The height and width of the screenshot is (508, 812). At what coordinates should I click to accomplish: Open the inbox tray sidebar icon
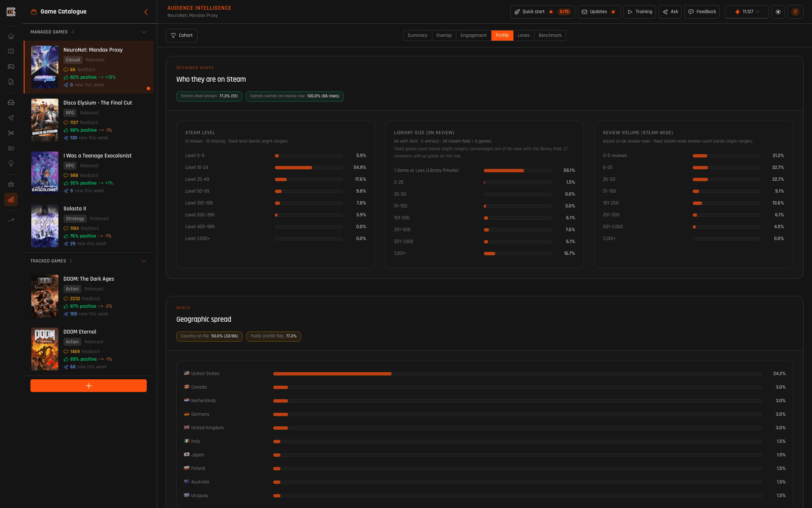11,102
